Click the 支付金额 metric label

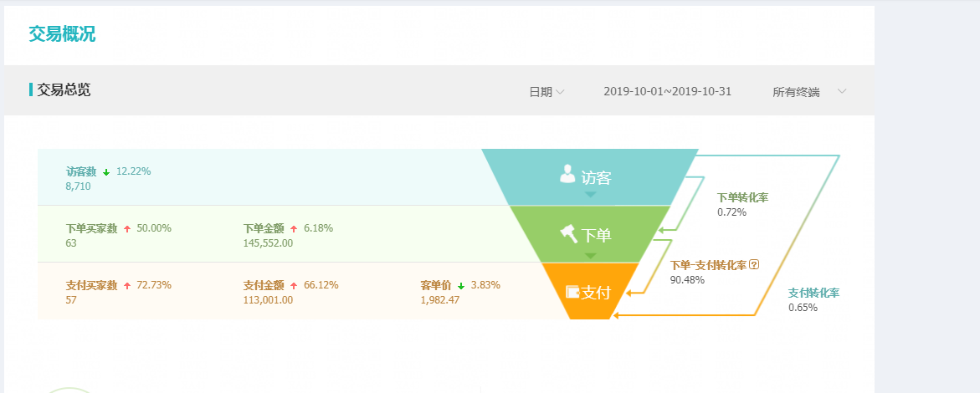click(x=263, y=285)
